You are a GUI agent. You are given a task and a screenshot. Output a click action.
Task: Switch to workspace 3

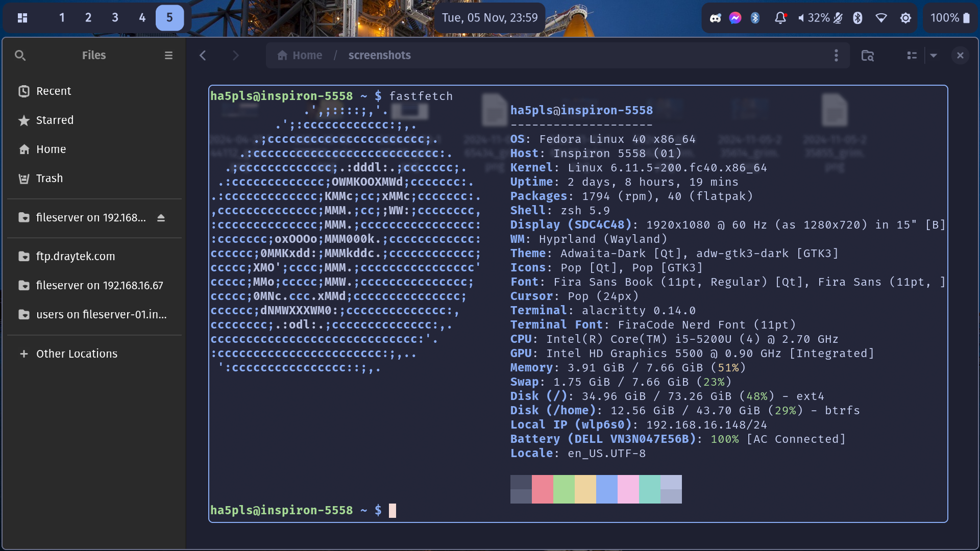point(115,18)
